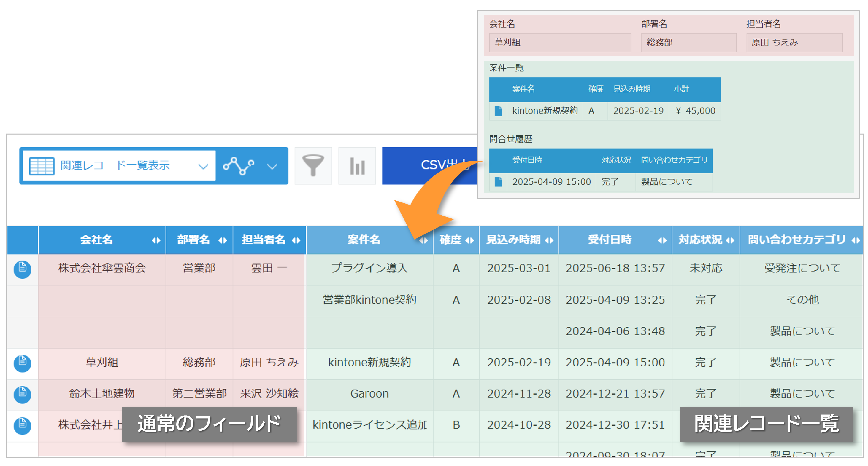Image resolution: width=868 pixels, height=466 pixels.
Task: Open record details icon for 鈴木土地建物 row
Action: pyautogui.click(x=22, y=395)
